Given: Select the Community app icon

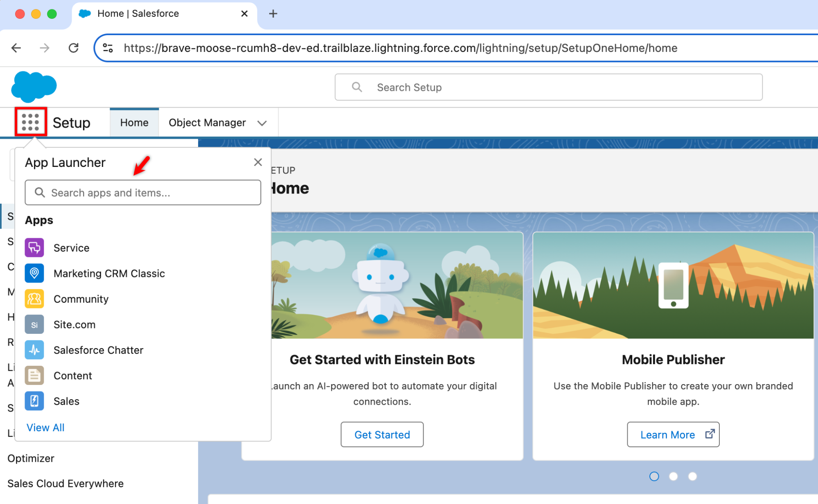Looking at the screenshot, I should (34, 299).
